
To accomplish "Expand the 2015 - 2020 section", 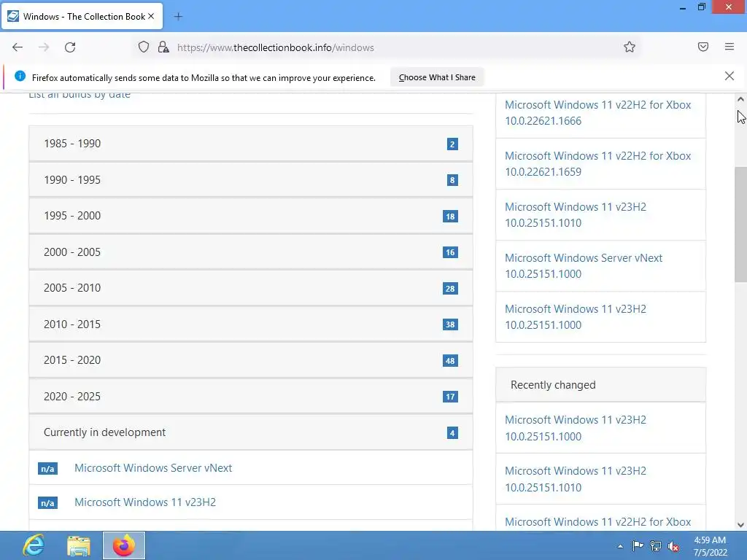I will click(251, 360).
